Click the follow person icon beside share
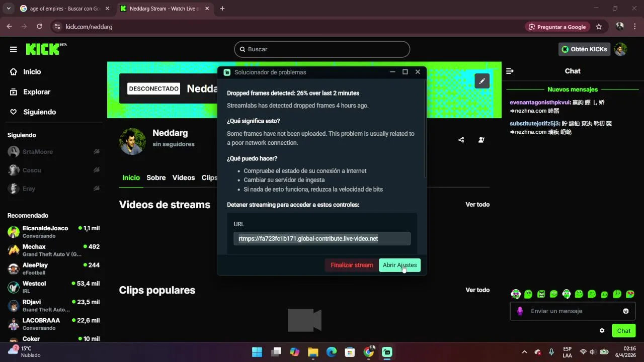Viewport: 644px width, 362px height. tap(481, 140)
